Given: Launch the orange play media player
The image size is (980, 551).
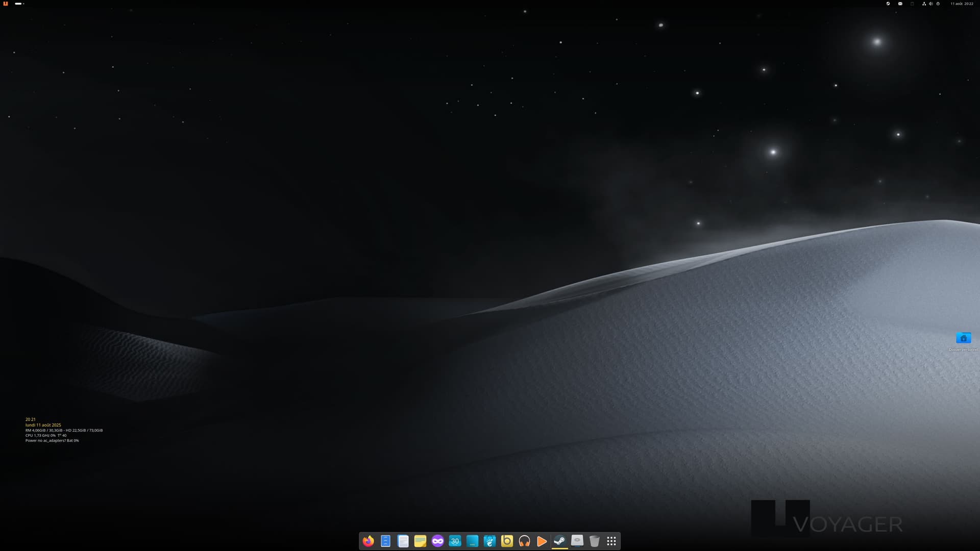Looking at the screenshot, I should [542, 541].
